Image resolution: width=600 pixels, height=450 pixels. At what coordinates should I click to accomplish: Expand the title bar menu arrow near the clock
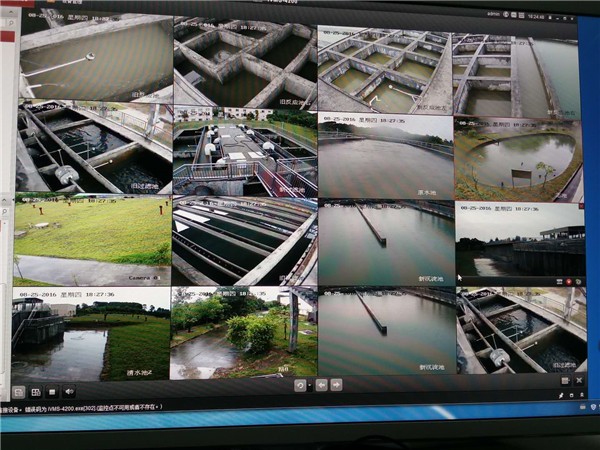tap(549, 17)
